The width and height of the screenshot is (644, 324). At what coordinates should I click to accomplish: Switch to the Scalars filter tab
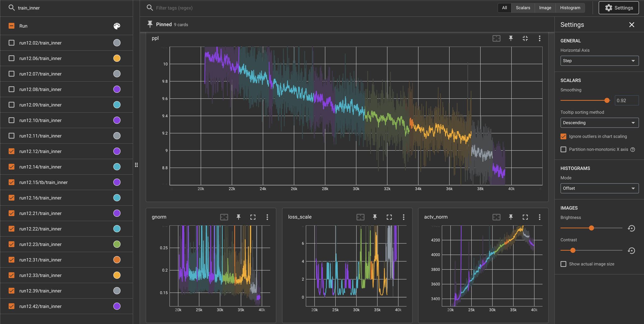523,8
